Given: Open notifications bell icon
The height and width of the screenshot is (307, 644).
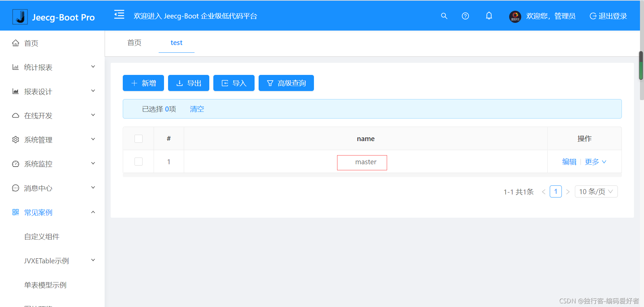Looking at the screenshot, I should click(489, 16).
